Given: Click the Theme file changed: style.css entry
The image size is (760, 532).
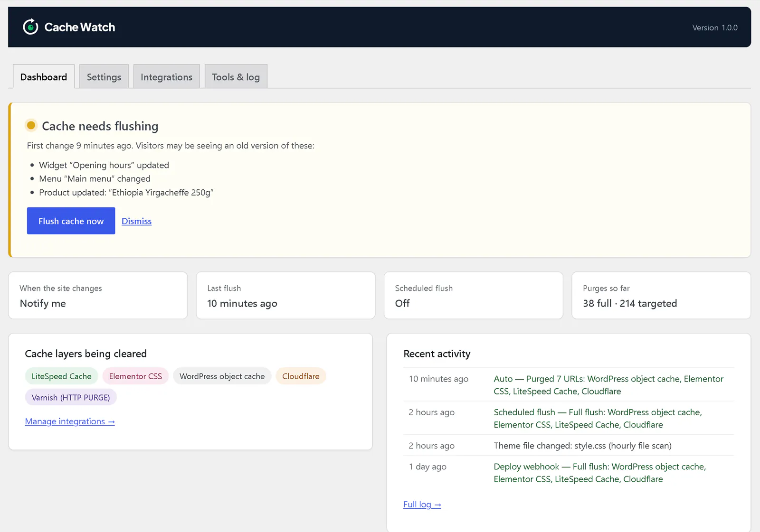Looking at the screenshot, I should click(583, 446).
